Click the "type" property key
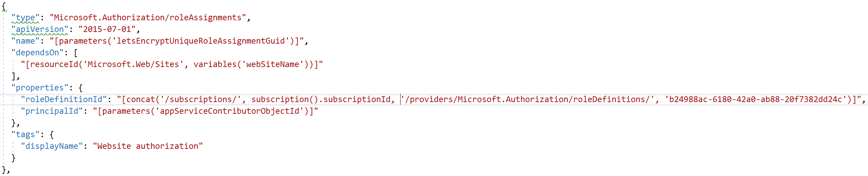 point(25,18)
